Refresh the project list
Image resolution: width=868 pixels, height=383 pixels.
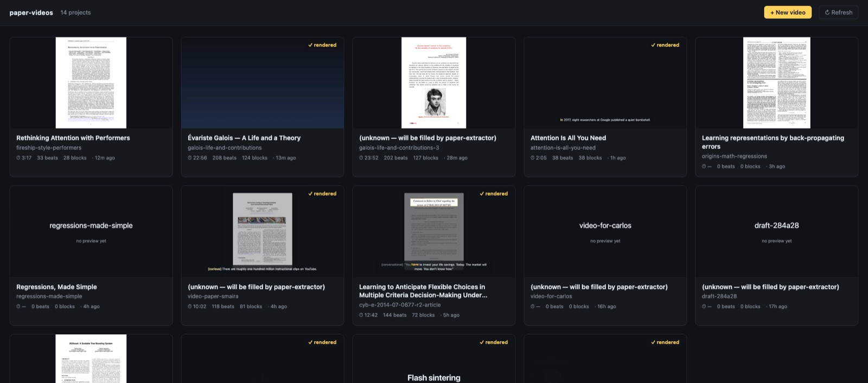[838, 12]
